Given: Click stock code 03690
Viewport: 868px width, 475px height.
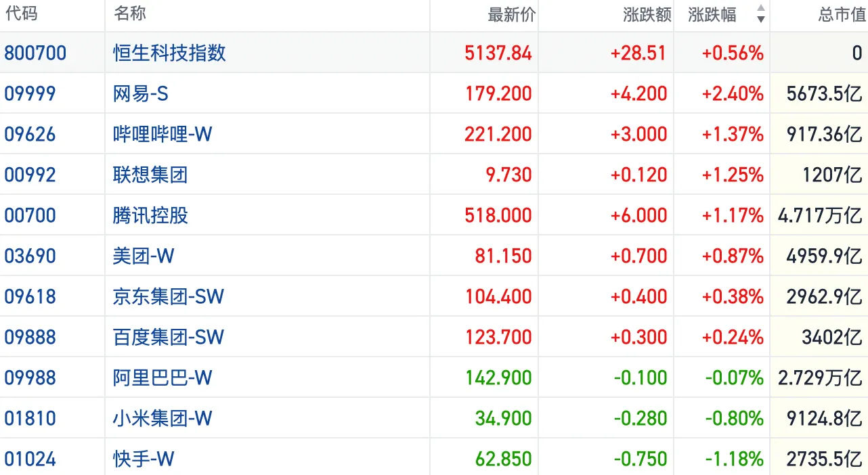Looking at the screenshot, I should pos(30,256).
